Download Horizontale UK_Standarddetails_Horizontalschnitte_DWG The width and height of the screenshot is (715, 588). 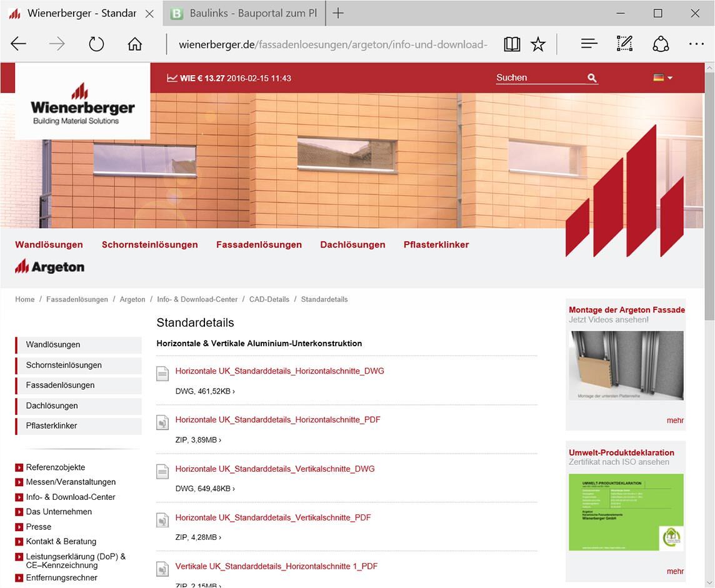tap(279, 372)
